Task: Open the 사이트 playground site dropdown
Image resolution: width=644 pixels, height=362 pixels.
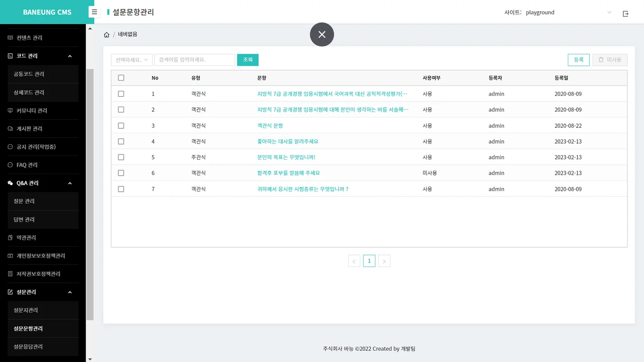Action: (569, 13)
